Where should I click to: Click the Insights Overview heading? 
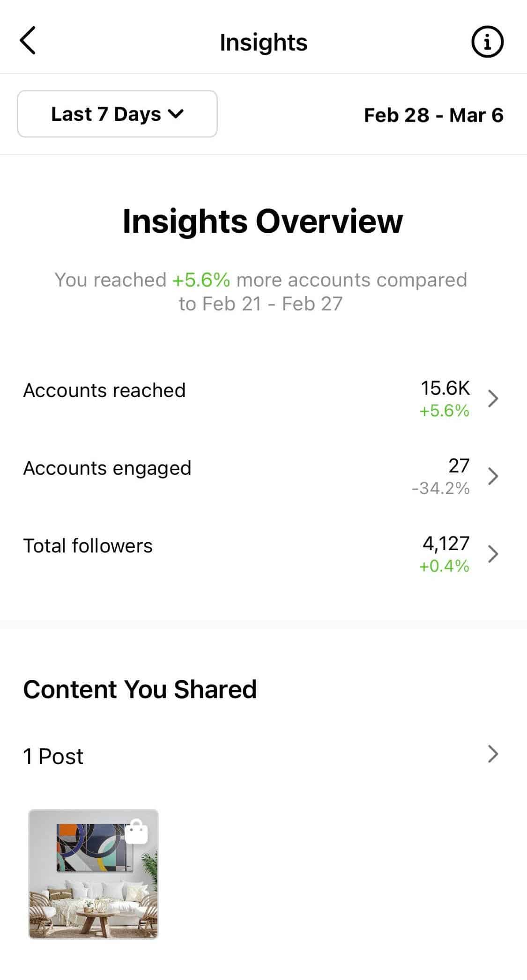[263, 221]
